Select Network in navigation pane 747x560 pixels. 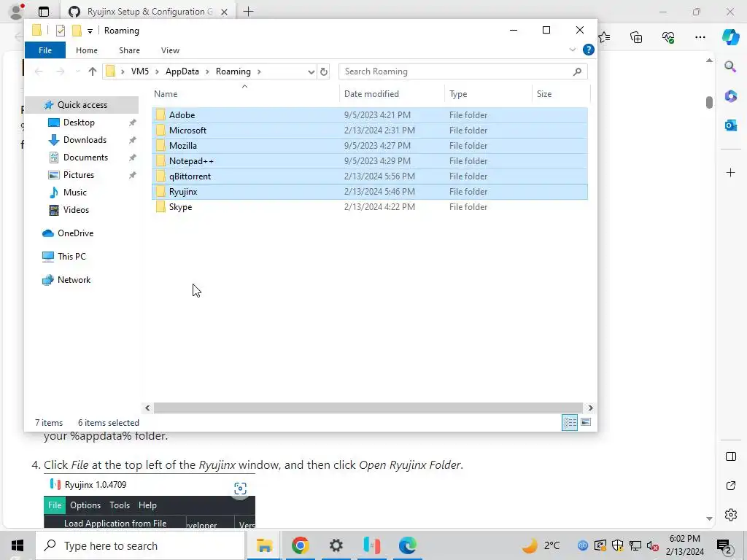[74, 280]
